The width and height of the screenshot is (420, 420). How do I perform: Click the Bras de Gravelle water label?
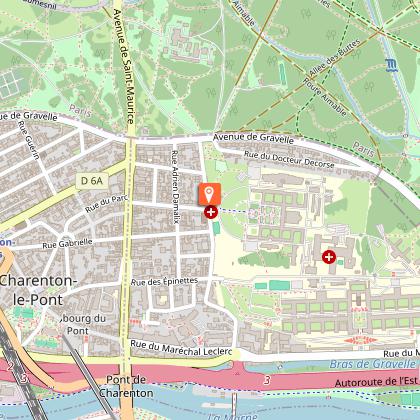click(373, 364)
